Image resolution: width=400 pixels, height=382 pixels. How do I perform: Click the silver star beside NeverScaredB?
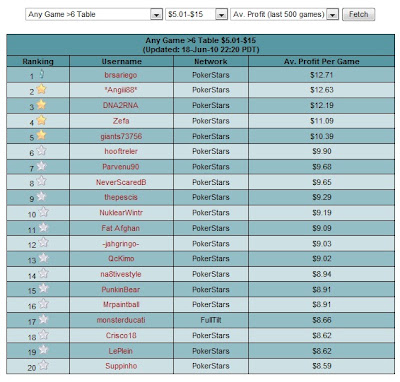[41, 181]
